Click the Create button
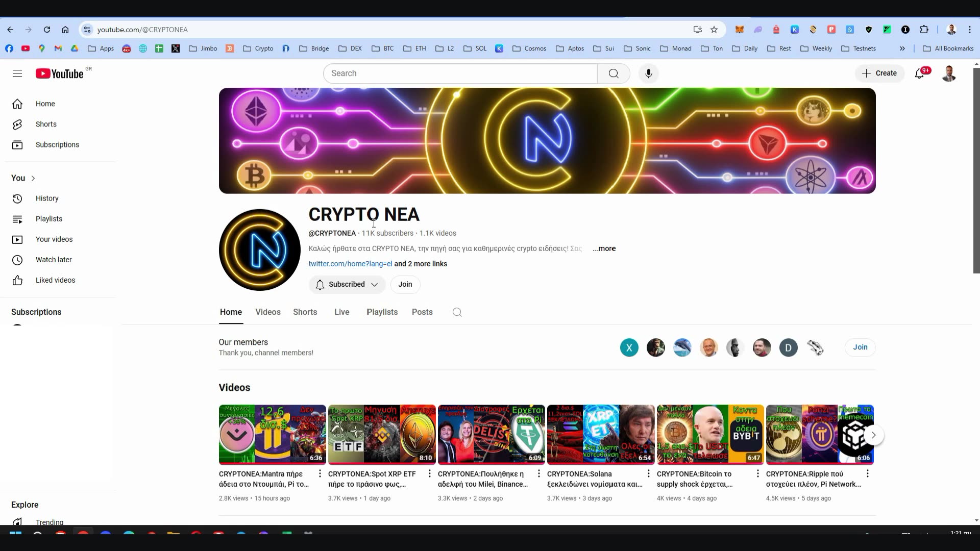The height and width of the screenshot is (551, 980). [x=879, y=73]
